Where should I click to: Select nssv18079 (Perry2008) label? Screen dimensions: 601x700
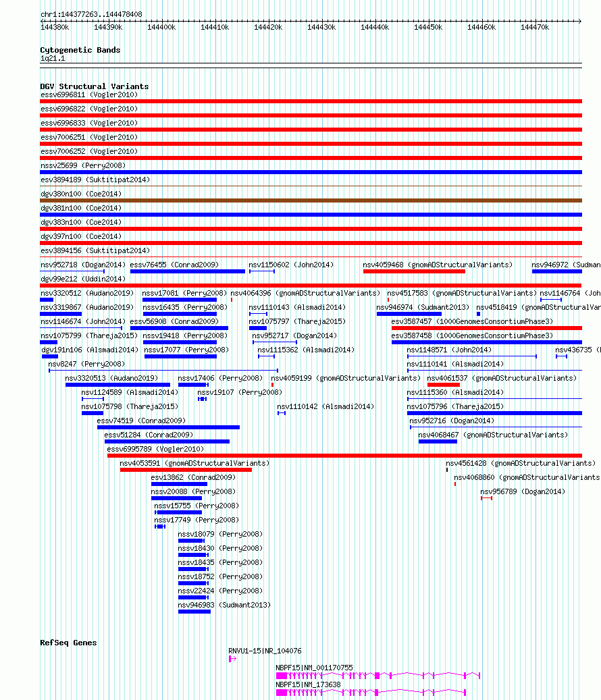coord(220,535)
